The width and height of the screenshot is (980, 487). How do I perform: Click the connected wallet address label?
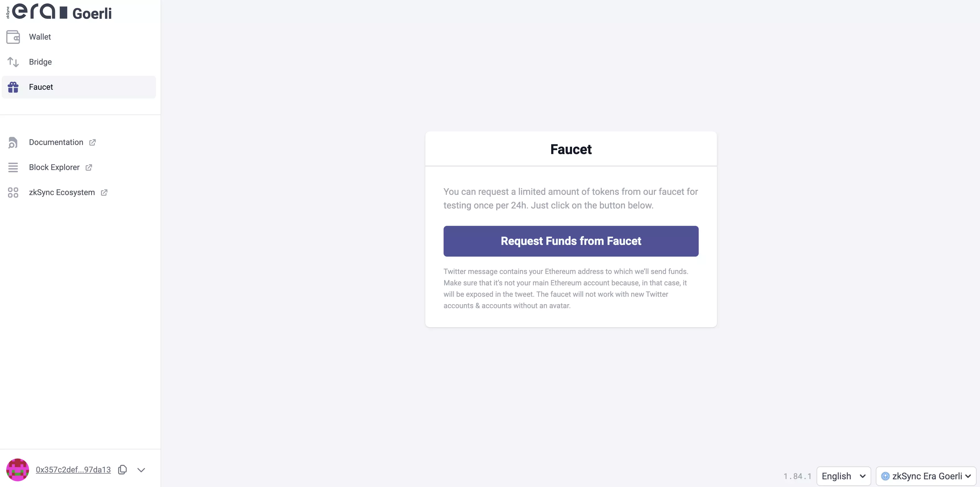tap(73, 470)
